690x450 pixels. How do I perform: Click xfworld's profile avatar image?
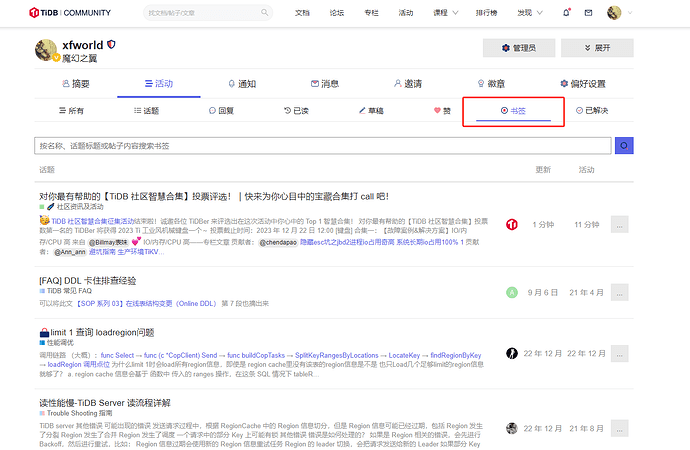point(47,51)
